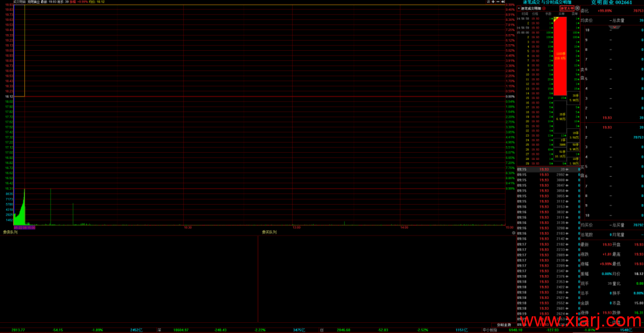The width and height of the screenshot is (644, 333).
Task: Click the 0.00% baseline label on the right axis
Action: click(x=510, y=97)
